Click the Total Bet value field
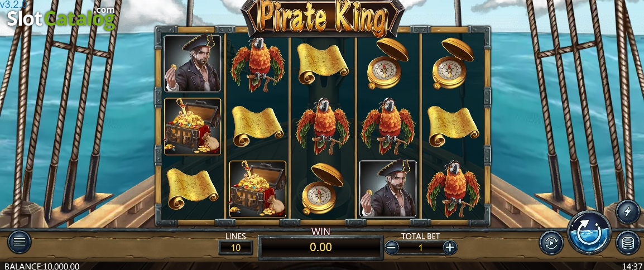Image resolution: width=644 pixels, height=270 pixels. point(421,248)
